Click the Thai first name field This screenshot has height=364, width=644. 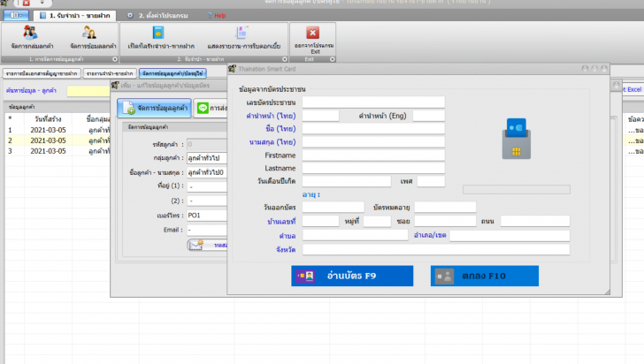click(x=373, y=129)
